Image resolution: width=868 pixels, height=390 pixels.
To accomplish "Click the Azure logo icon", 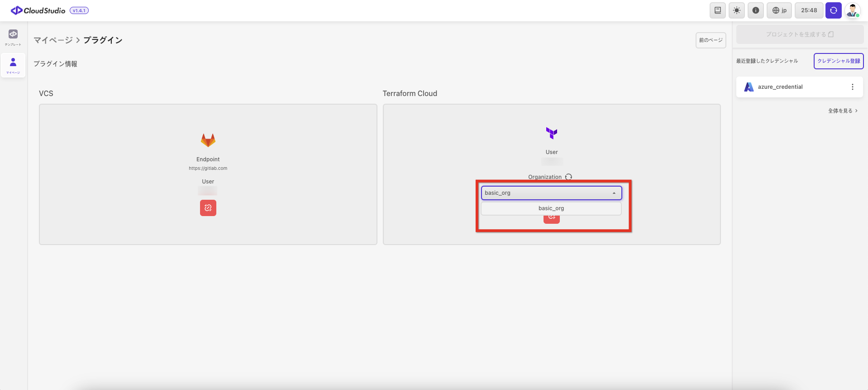I will [749, 87].
